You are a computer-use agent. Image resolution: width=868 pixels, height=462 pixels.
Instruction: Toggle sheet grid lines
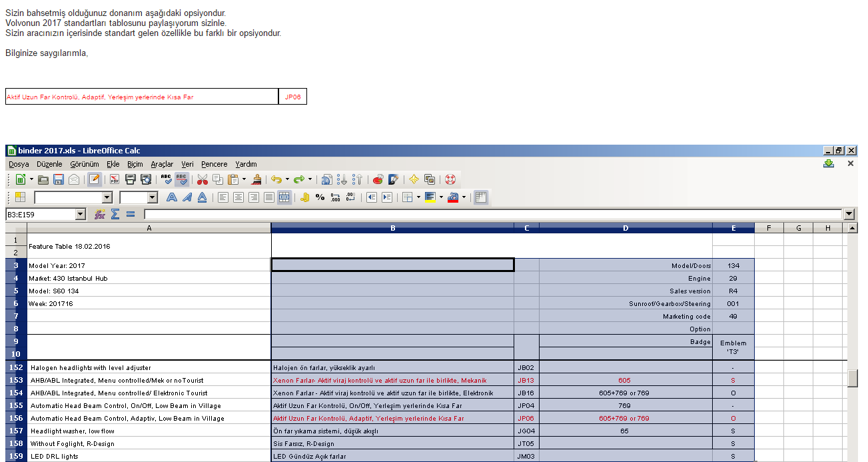(480, 197)
